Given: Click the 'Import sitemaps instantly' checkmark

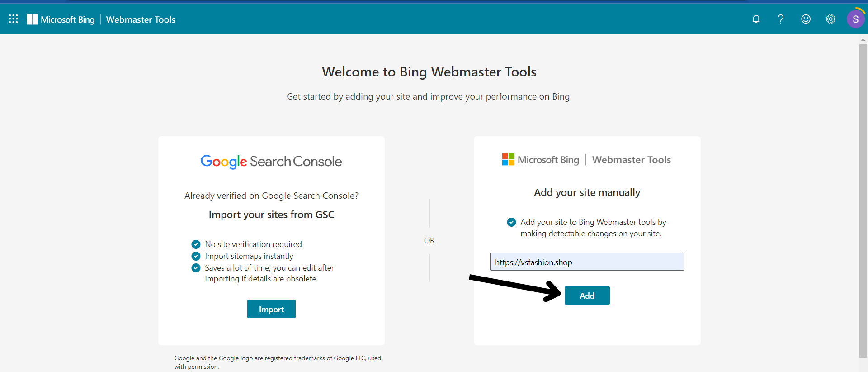Looking at the screenshot, I should 196,256.
